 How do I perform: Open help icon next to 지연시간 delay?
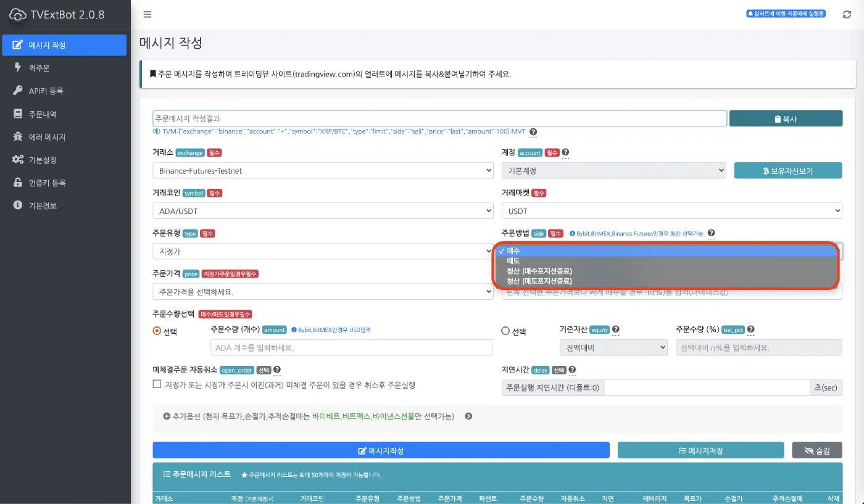point(573,370)
